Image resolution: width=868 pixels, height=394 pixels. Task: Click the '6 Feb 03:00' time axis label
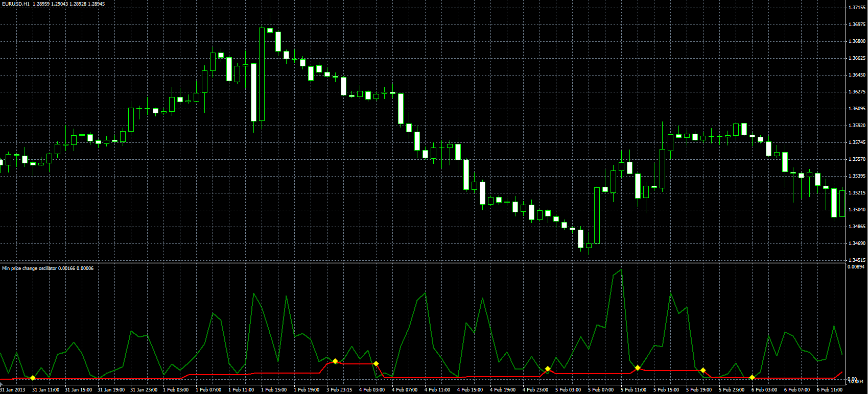pos(764,390)
